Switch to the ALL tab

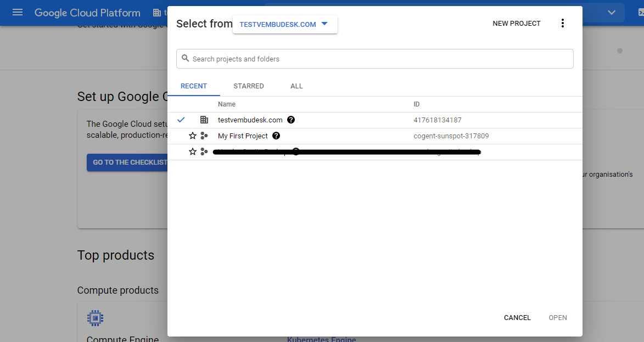296,86
